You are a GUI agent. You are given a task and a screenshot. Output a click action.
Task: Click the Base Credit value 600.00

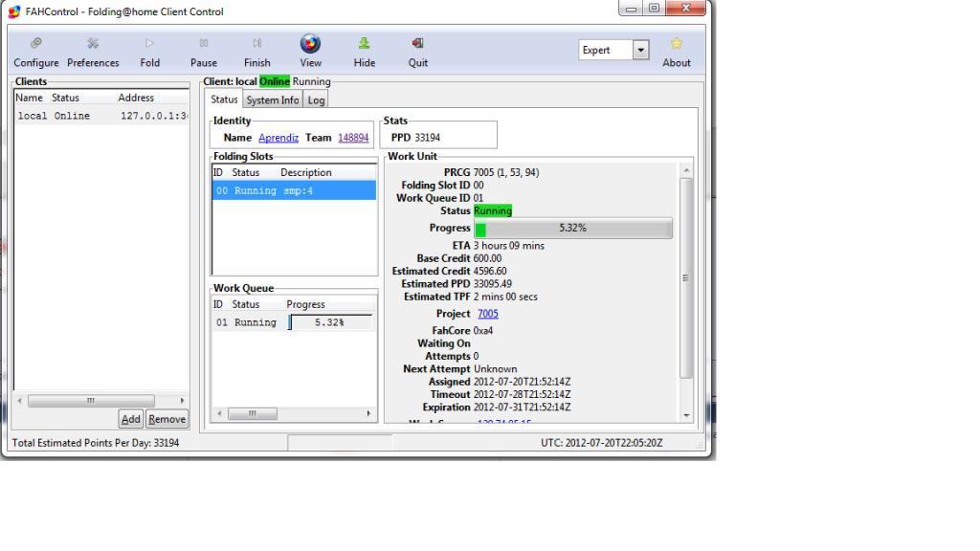coord(487,258)
